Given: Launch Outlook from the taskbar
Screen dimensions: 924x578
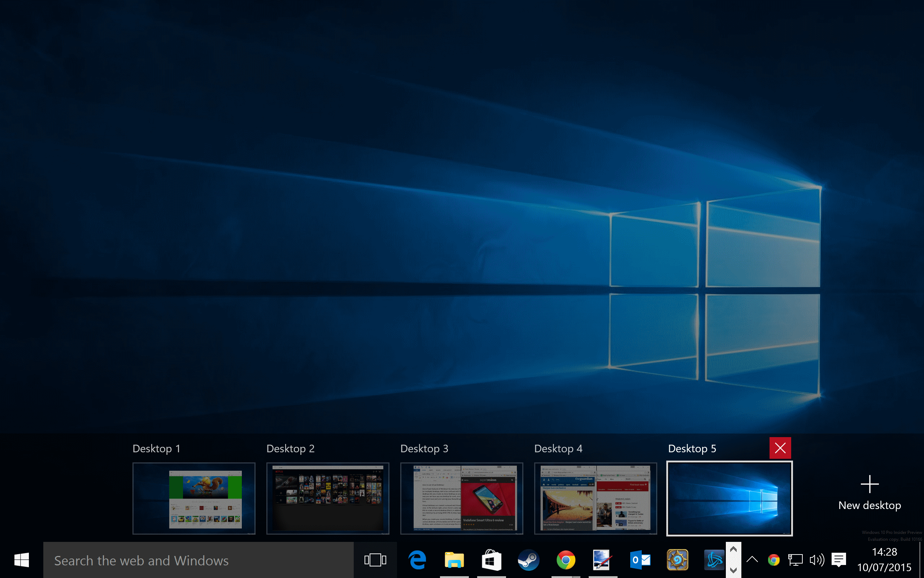Looking at the screenshot, I should pyautogui.click(x=640, y=560).
